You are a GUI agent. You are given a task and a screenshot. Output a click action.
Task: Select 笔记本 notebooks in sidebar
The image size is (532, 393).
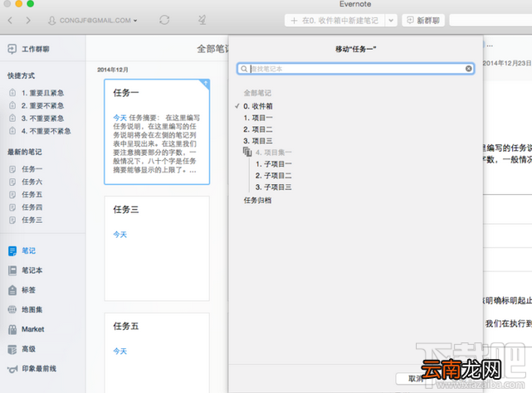coord(26,270)
